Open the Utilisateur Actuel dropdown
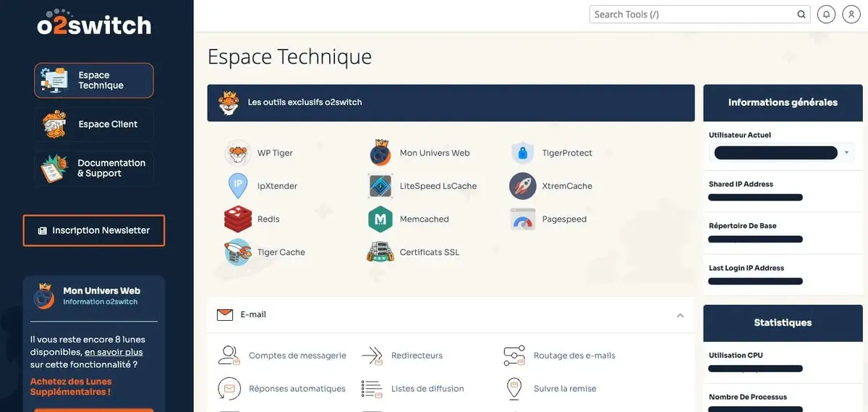 [x=781, y=153]
